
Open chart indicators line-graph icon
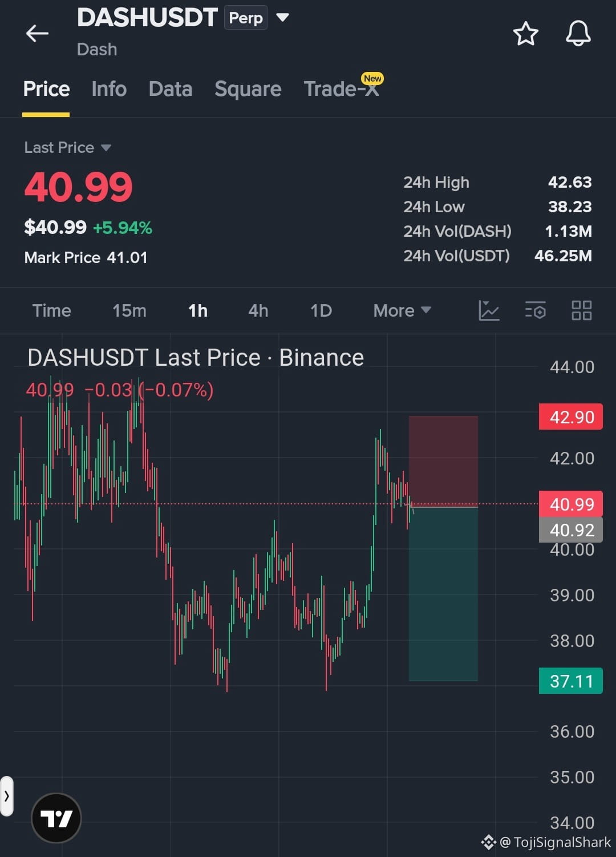point(489,310)
